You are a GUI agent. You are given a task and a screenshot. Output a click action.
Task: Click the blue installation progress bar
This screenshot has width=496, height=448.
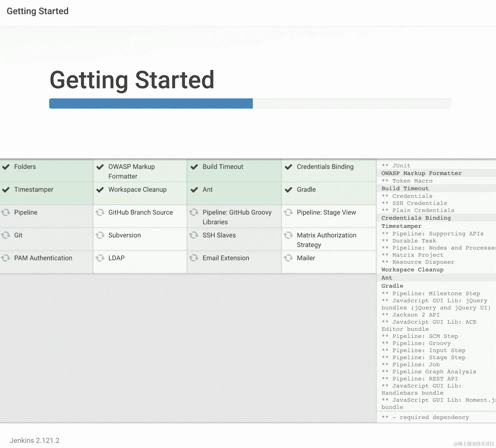[151, 103]
